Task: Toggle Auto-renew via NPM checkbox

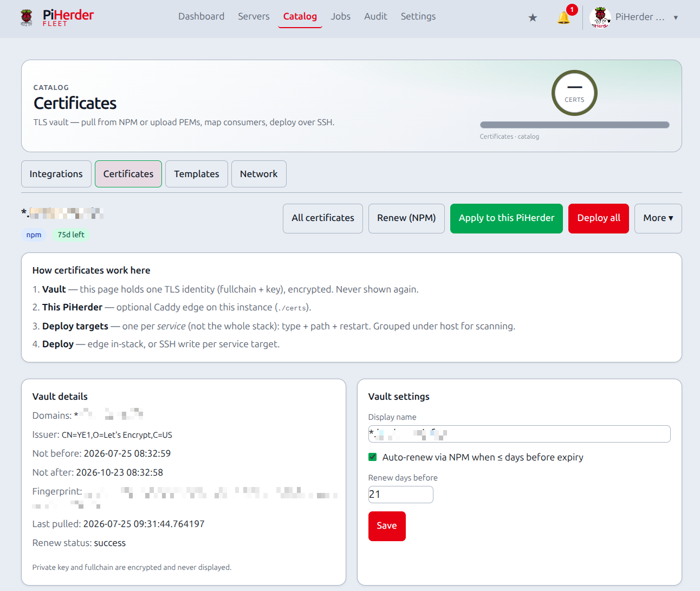Action: coord(373,457)
